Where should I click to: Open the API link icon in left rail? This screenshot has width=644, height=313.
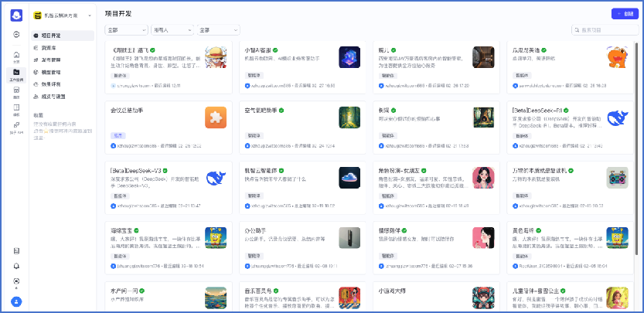pos(16,124)
